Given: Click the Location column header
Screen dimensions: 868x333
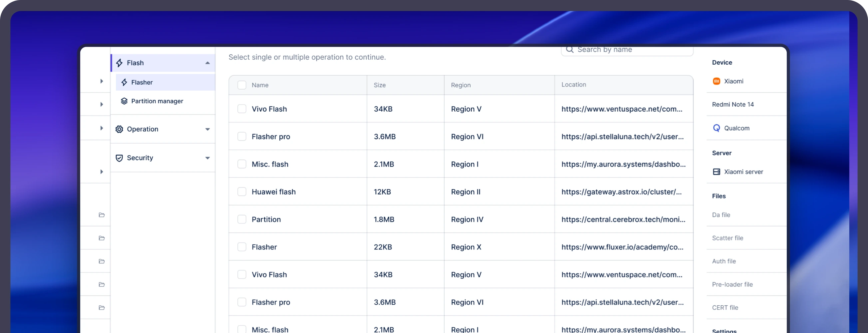Looking at the screenshot, I should 574,85.
